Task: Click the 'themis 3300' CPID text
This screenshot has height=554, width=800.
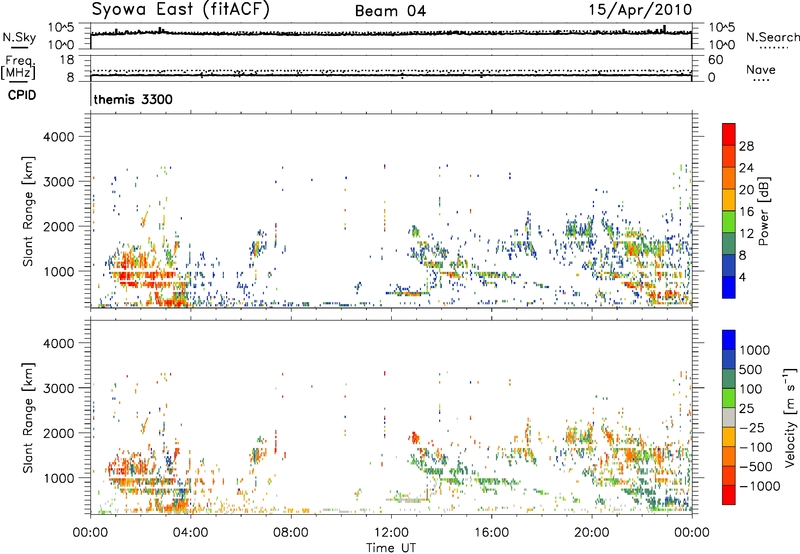Action: click(x=133, y=99)
